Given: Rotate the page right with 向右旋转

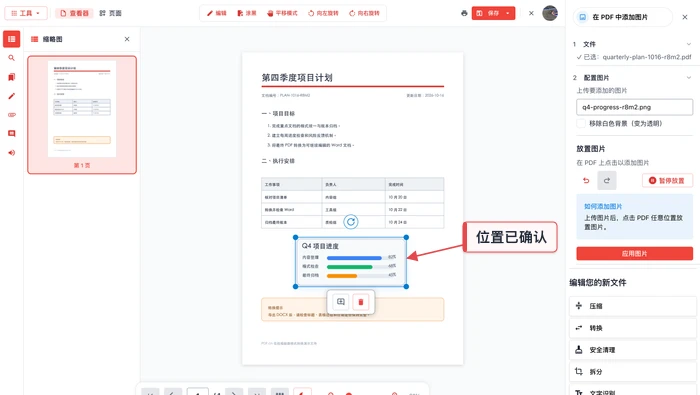Looking at the screenshot, I should pos(364,13).
